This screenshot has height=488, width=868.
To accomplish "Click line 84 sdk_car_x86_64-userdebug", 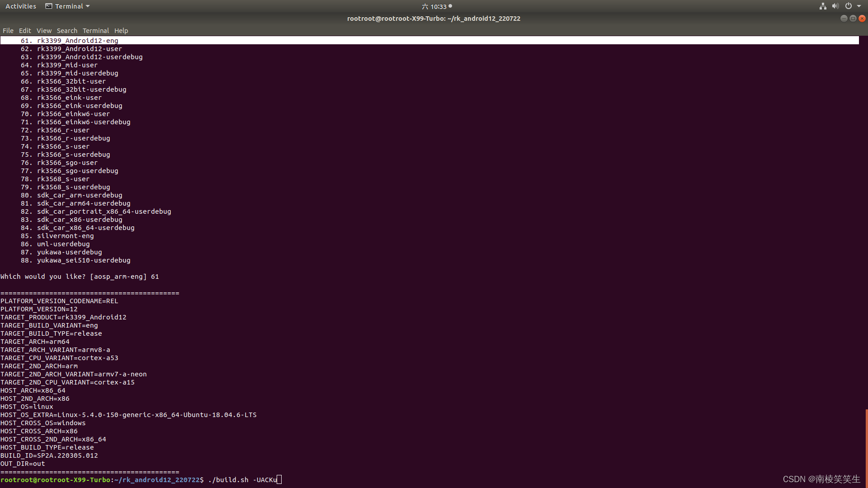I will tap(78, 228).
